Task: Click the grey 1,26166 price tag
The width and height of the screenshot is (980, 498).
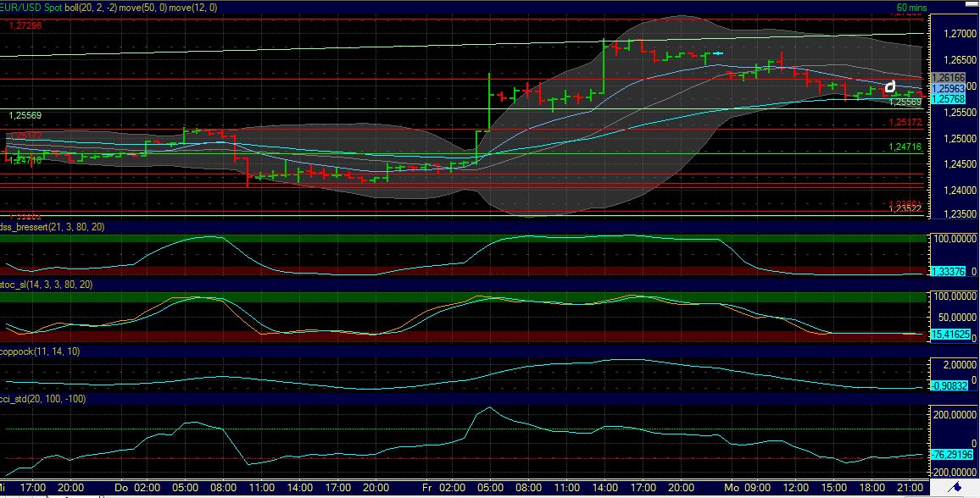Action: tap(948, 77)
